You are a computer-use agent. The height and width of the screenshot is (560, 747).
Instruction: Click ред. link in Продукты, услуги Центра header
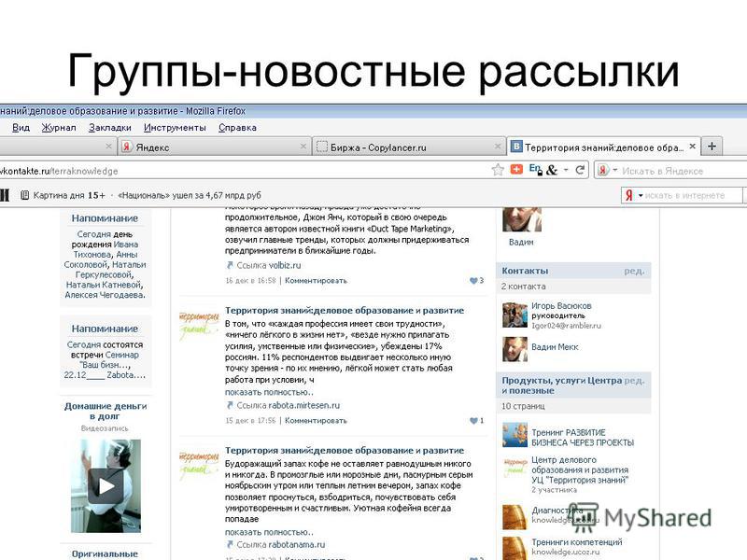tap(635, 381)
